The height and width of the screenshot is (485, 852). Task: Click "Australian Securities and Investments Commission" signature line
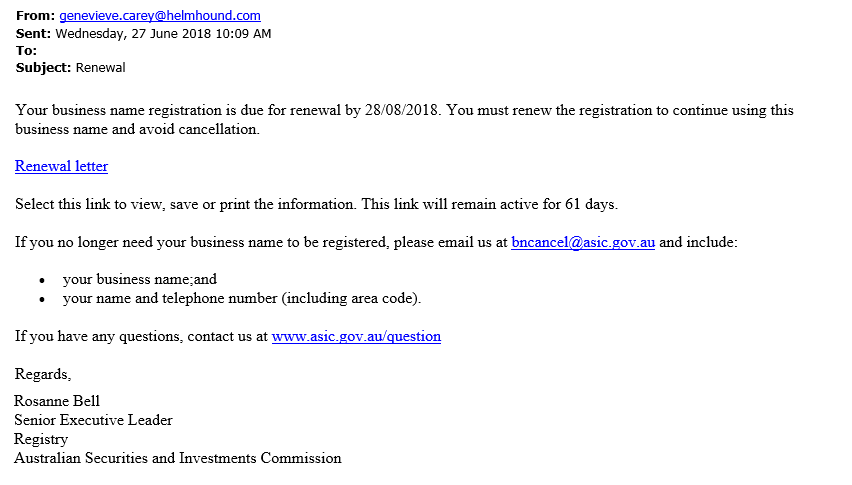coord(177,458)
